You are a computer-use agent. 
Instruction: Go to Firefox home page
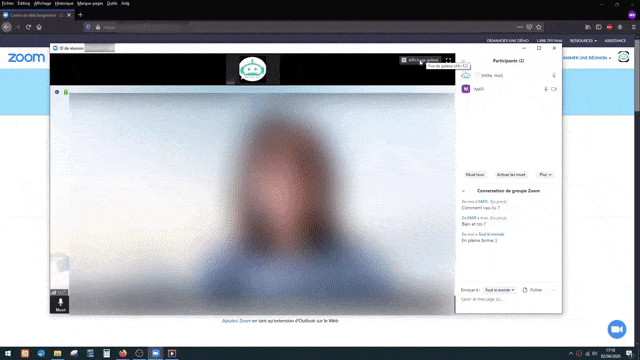[x=39, y=27]
